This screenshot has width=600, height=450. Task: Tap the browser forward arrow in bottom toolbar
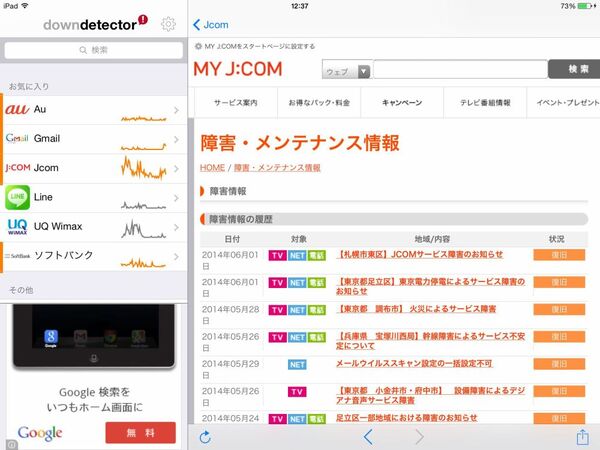[x=419, y=437]
